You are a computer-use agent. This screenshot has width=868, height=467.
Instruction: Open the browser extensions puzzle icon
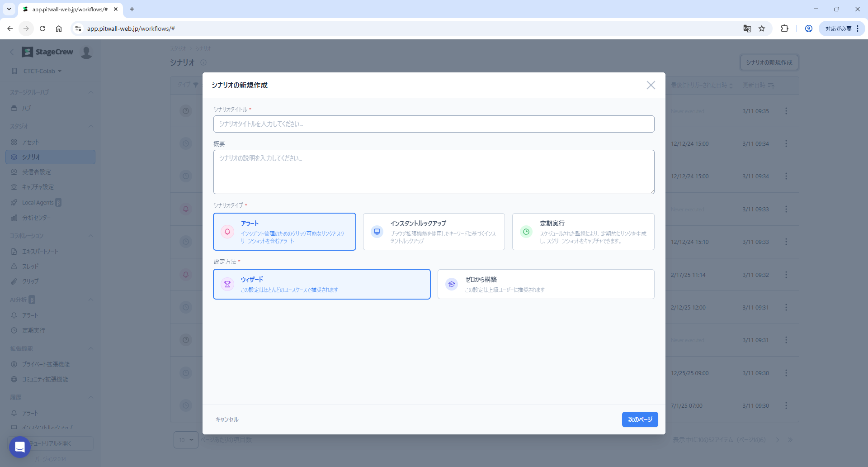(784, 29)
